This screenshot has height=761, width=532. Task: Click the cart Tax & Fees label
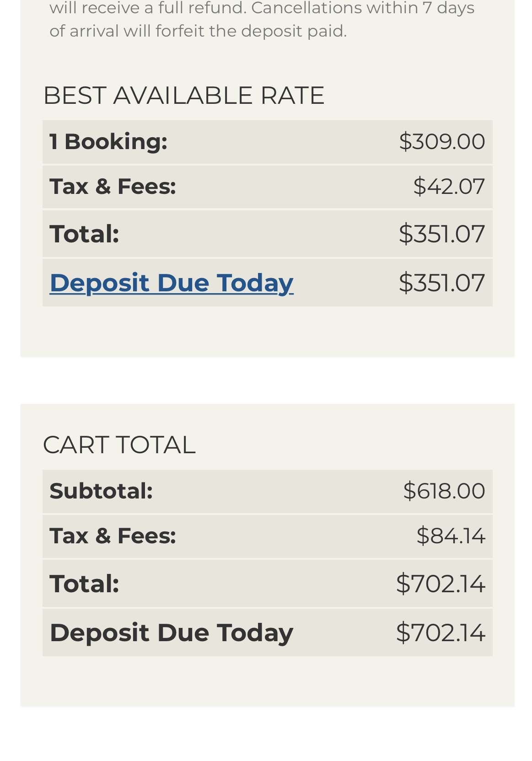(x=113, y=536)
